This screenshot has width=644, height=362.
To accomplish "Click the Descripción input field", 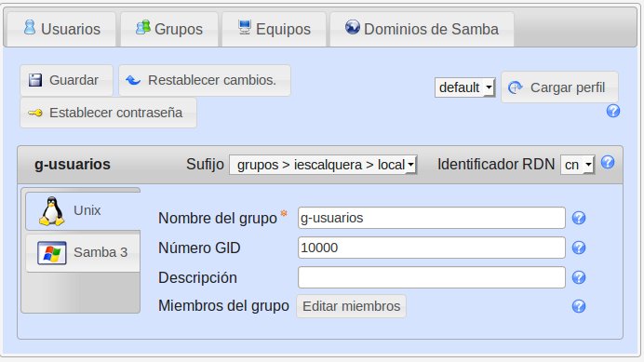I will 431,277.
